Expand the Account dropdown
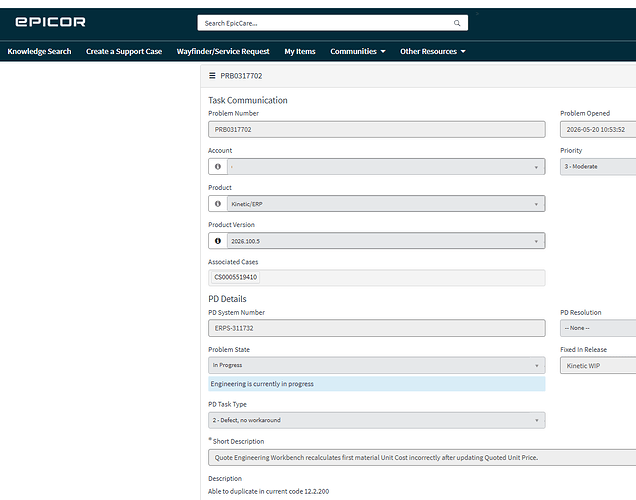The height and width of the screenshot is (500, 636). (386, 167)
